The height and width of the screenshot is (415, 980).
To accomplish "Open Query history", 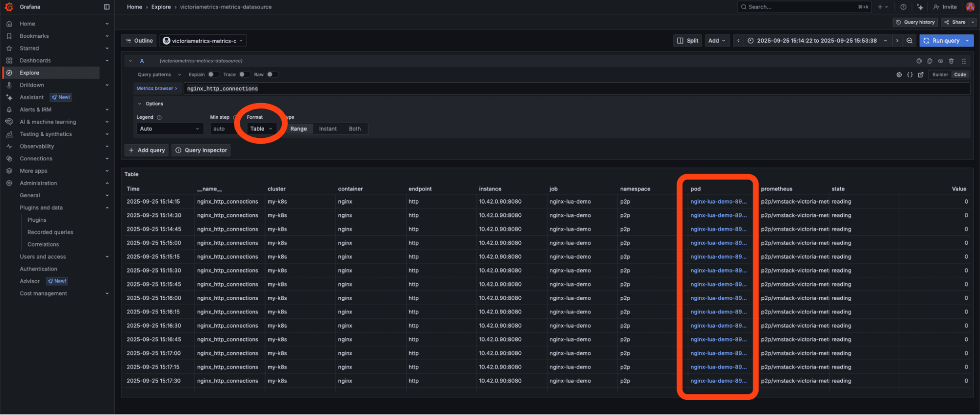I will [x=915, y=22].
